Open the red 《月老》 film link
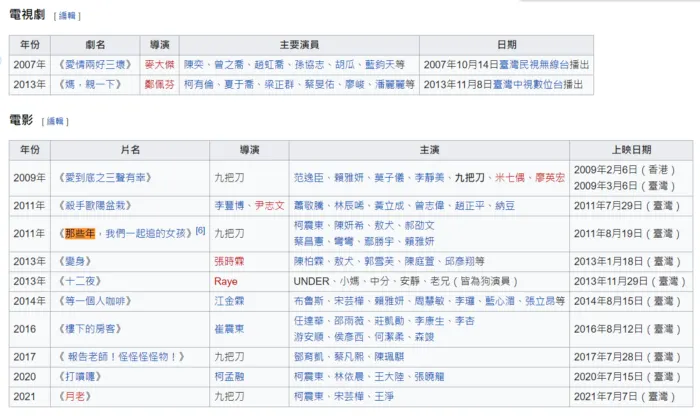Viewport: 700px width, 416px height. point(75,396)
